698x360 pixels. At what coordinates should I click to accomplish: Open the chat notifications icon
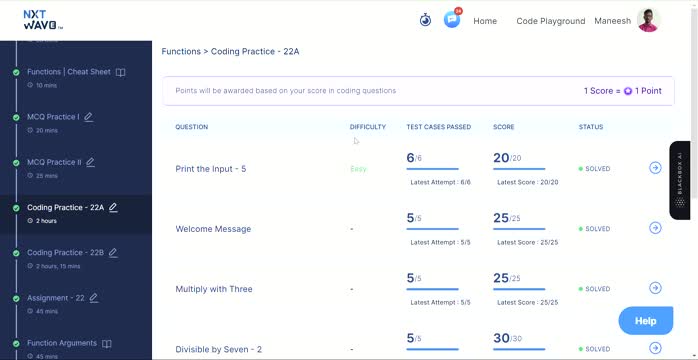tap(452, 19)
